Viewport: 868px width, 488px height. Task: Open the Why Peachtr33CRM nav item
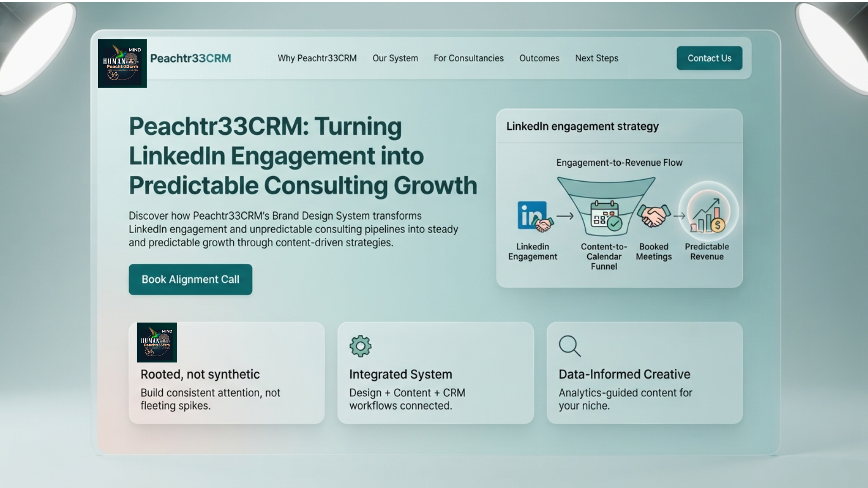pos(317,58)
